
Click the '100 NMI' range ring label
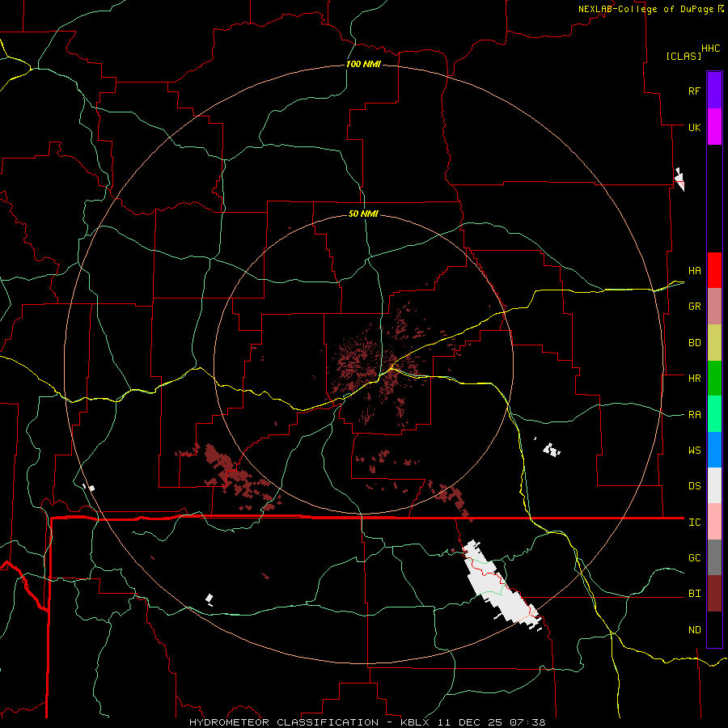point(363,64)
